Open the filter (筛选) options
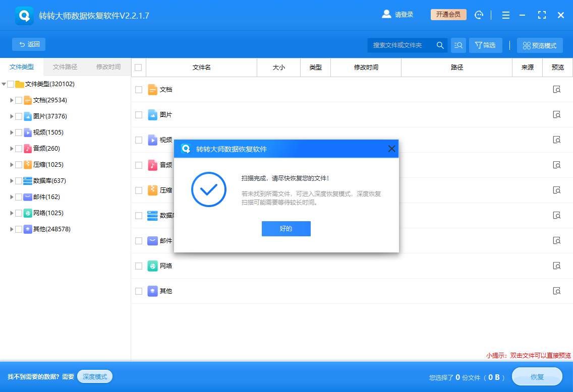The width and height of the screenshot is (573, 392). click(485, 45)
